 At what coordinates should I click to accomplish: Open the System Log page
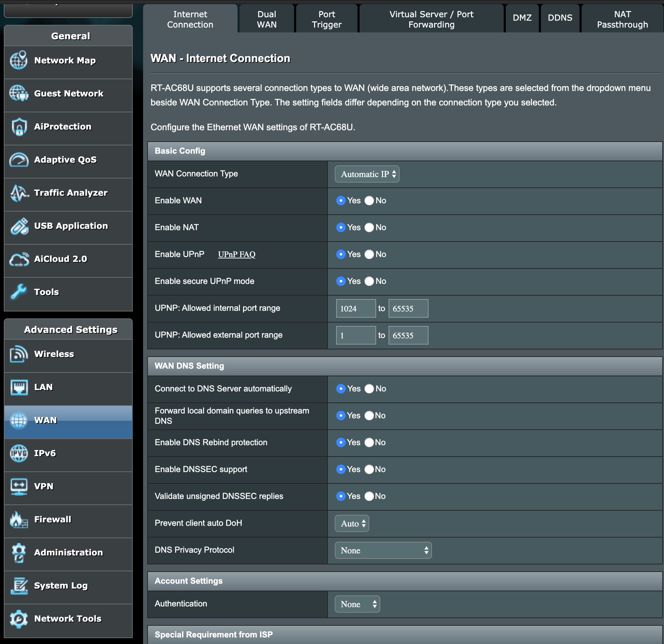(61, 585)
